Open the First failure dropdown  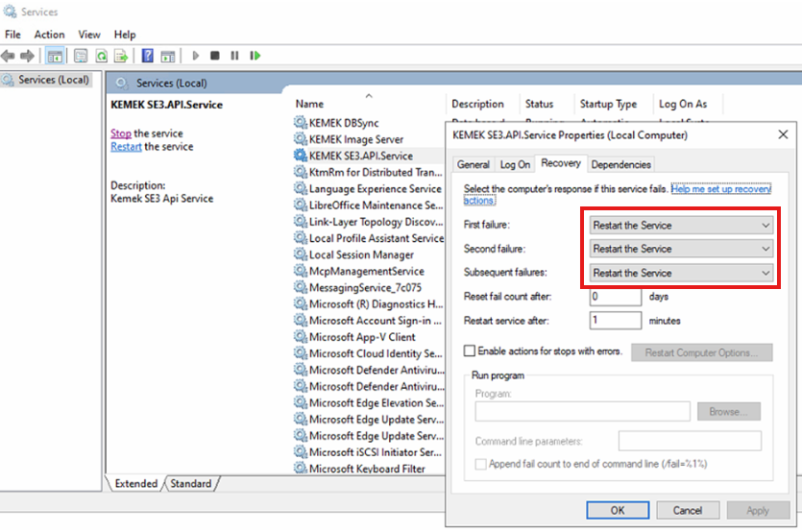click(x=681, y=225)
